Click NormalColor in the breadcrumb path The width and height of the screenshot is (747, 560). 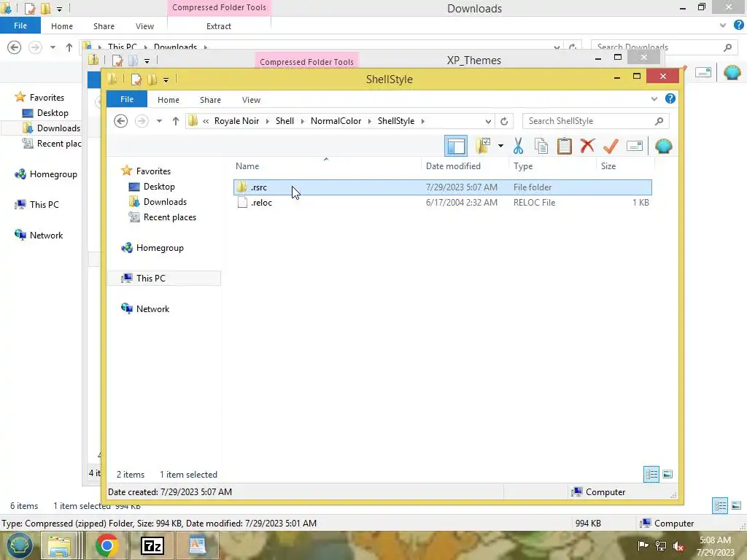pos(336,121)
